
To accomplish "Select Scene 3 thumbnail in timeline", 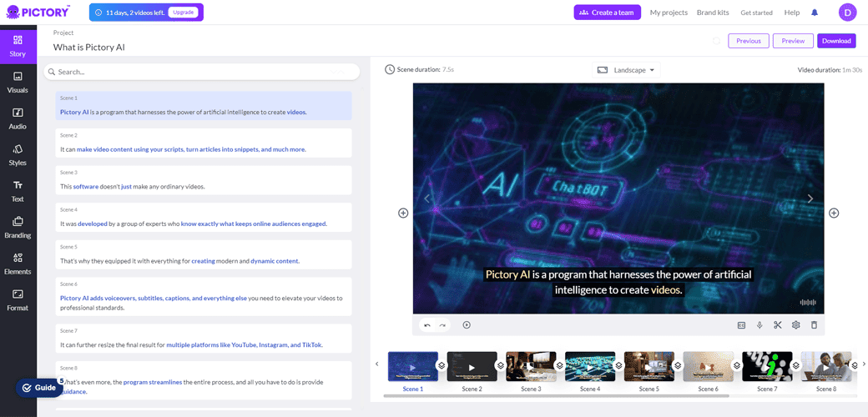I will 531,367.
